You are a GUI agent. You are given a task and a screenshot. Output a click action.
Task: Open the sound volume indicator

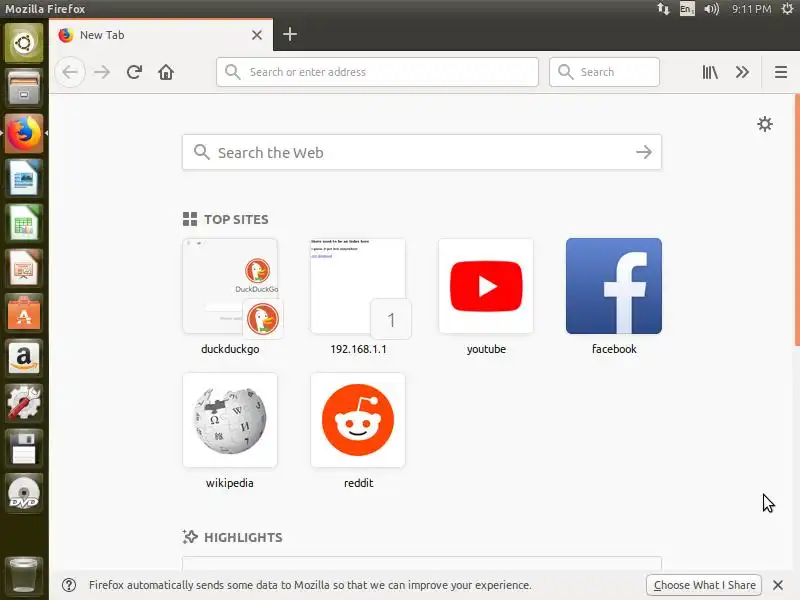pyautogui.click(x=711, y=9)
